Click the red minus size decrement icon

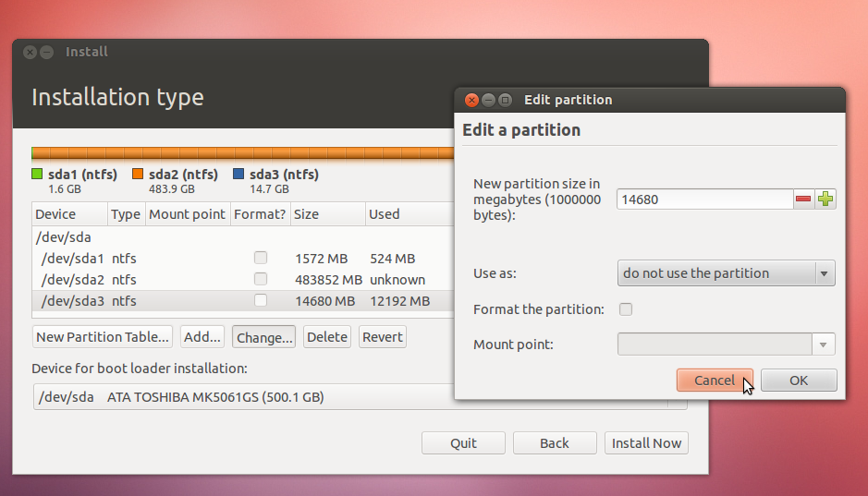(803, 200)
